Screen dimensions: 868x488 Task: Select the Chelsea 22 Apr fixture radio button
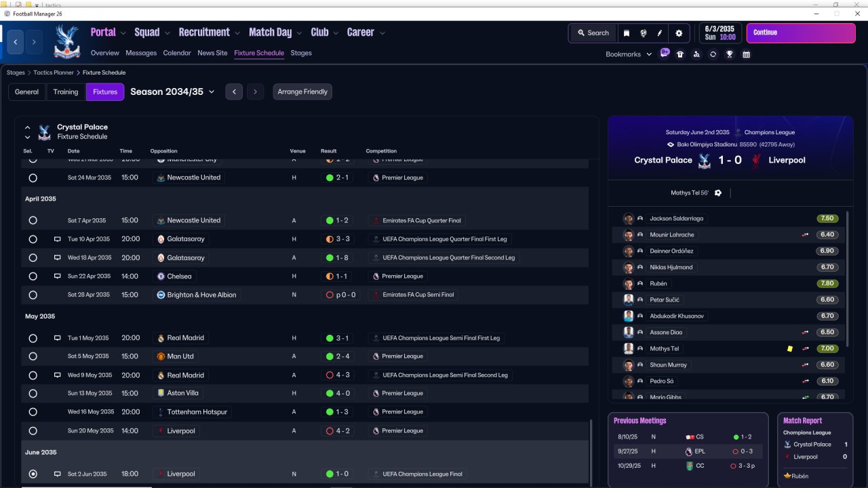pyautogui.click(x=33, y=277)
